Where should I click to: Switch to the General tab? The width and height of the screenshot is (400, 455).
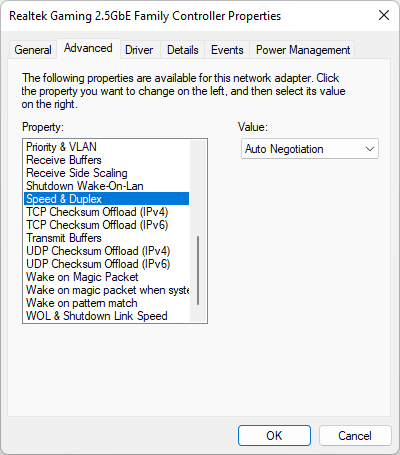coord(33,50)
